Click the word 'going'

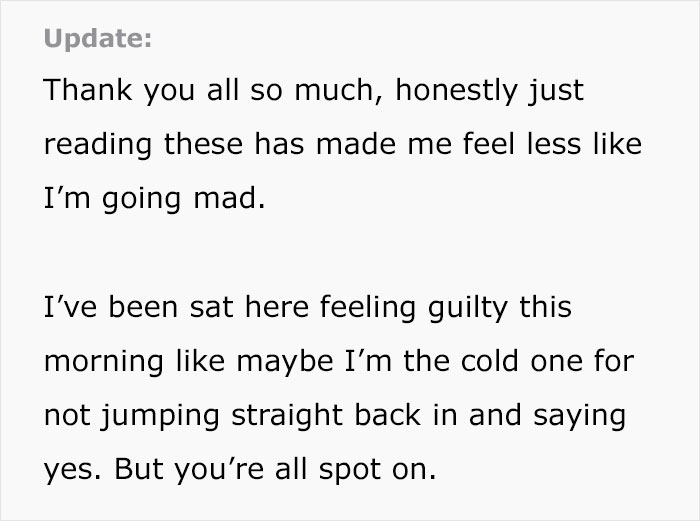tap(141, 199)
